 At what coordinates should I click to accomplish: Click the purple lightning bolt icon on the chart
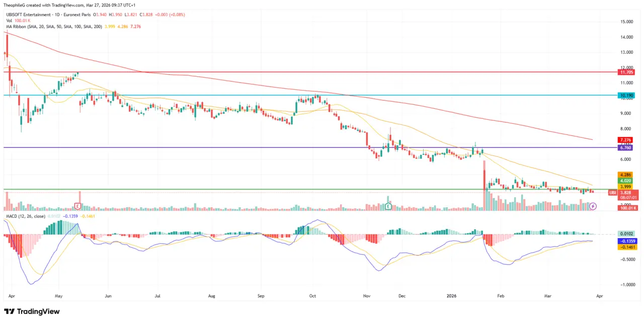(593, 206)
